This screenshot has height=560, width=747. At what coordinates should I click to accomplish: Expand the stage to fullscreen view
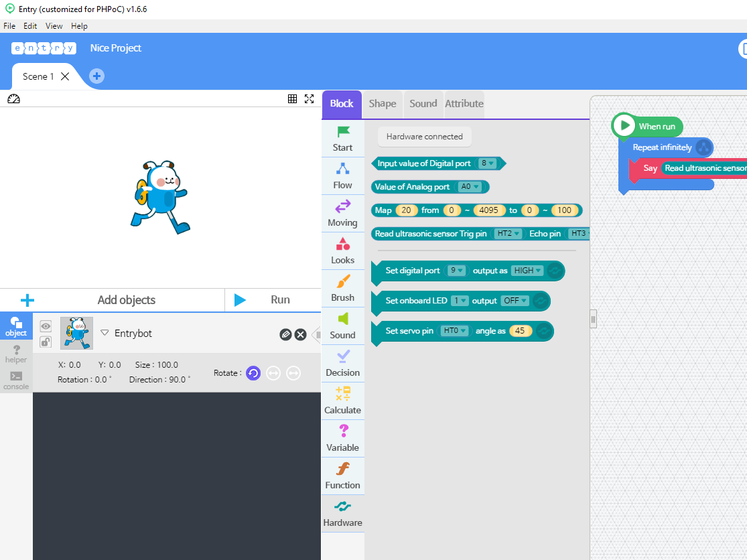309,98
